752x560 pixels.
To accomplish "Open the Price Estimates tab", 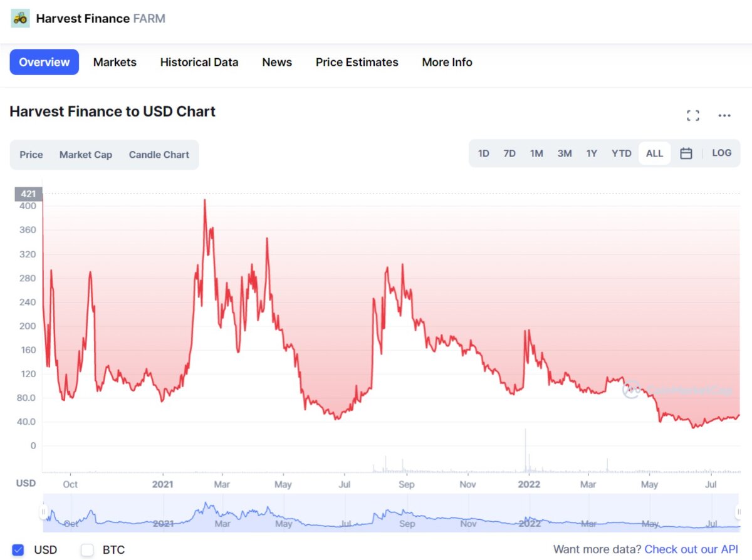I will pos(357,62).
